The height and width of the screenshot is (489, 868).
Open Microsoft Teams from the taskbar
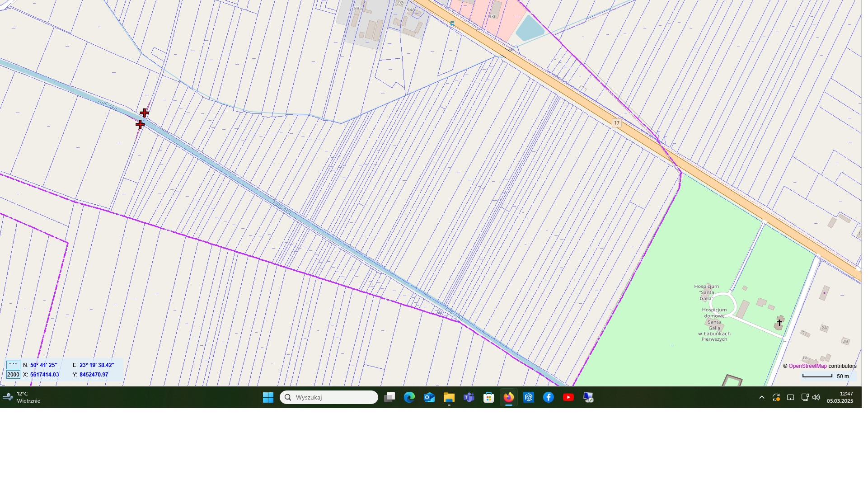pos(469,397)
